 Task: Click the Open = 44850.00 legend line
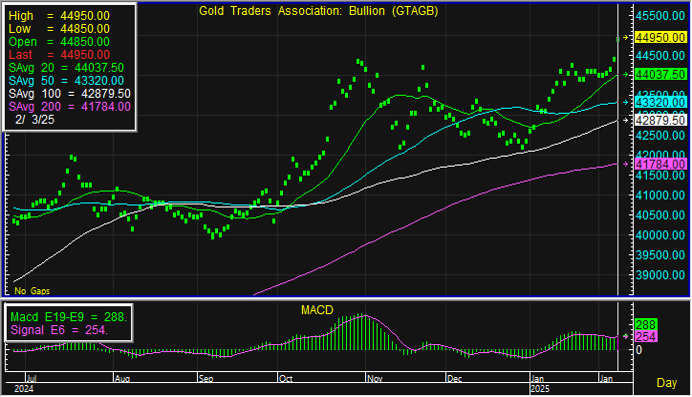click(x=59, y=42)
